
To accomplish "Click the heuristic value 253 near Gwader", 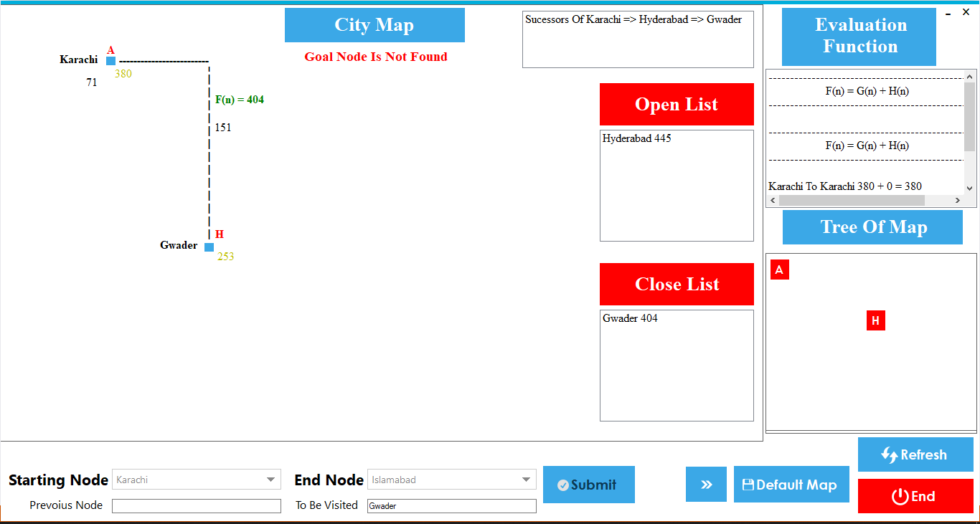I will click(x=226, y=257).
